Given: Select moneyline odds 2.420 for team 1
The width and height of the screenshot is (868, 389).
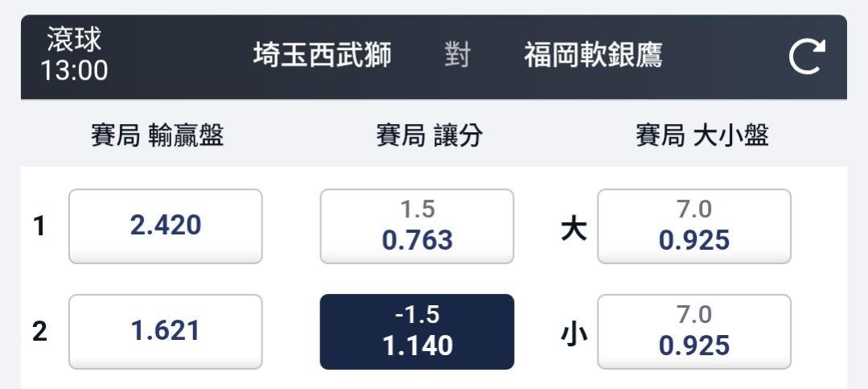Looking at the screenshot, I should [166, 226].
